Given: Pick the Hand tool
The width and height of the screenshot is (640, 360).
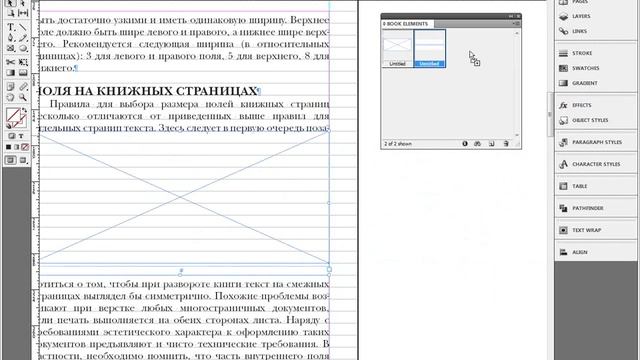Looking at the screenshot, I should (x=10, y=97).
